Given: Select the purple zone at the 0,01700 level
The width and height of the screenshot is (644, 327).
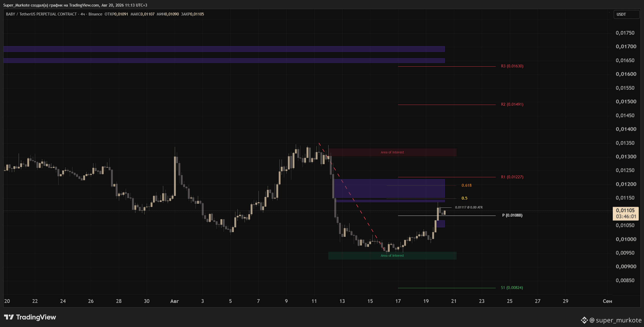Looking at the screenshot, I should (224, 49).
